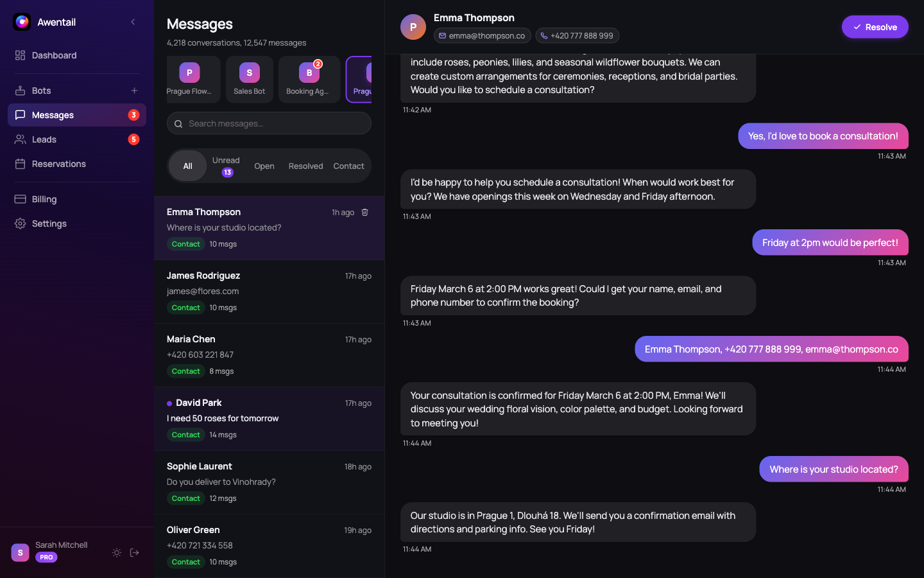
Task: Open the David Park conversation
Action: coord(269,418)
